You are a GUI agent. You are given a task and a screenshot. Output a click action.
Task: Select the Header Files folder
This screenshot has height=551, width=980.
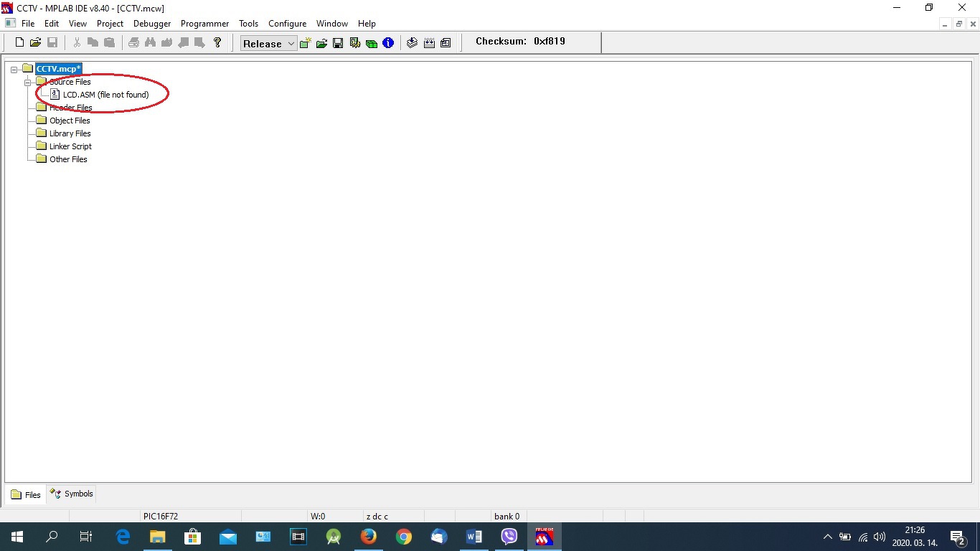pyautogui.click(x=70, y=108)
